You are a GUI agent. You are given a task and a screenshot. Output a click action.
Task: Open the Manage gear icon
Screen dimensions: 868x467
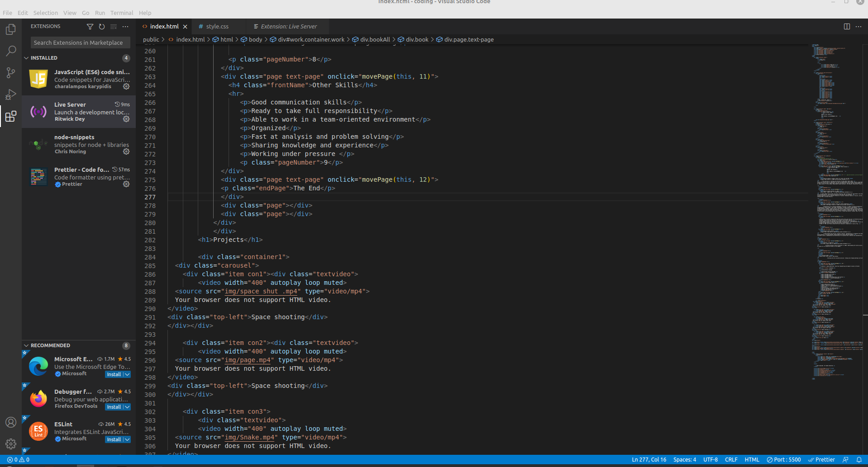tap(10, 443)
